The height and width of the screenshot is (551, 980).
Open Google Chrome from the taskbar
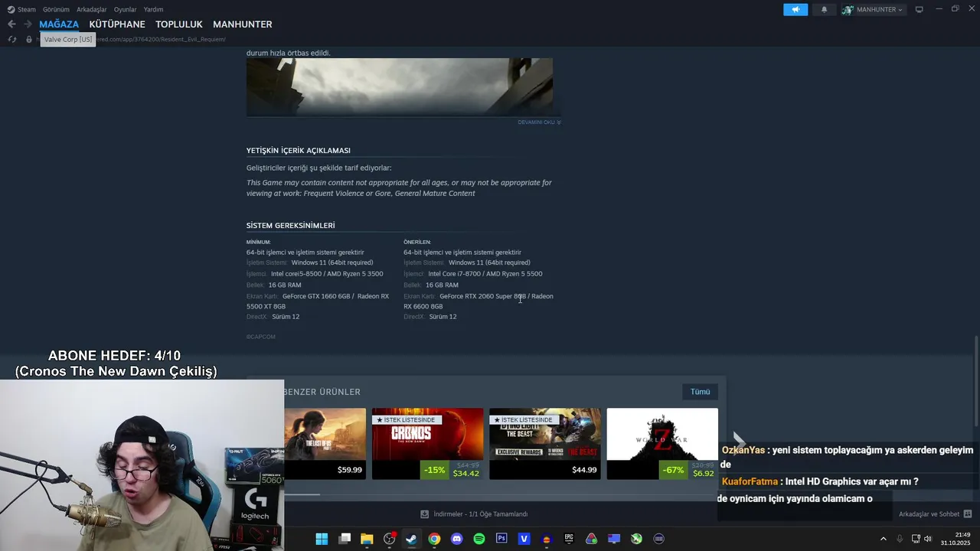tap(434, 539)
